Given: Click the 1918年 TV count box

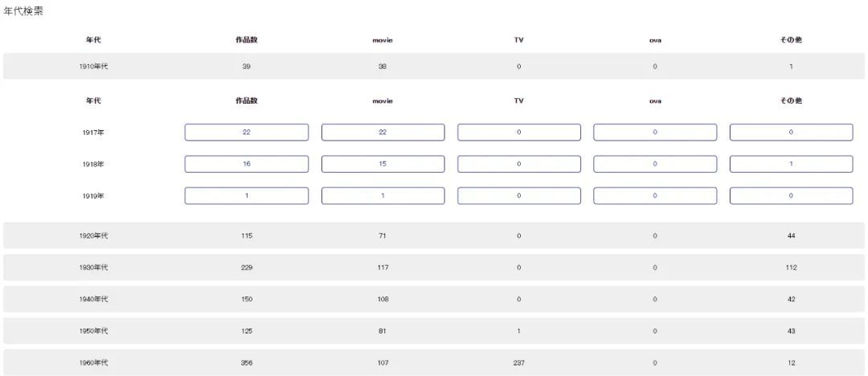Looking at the screenshot, I should pyautogui.click(x=518, y=164).
